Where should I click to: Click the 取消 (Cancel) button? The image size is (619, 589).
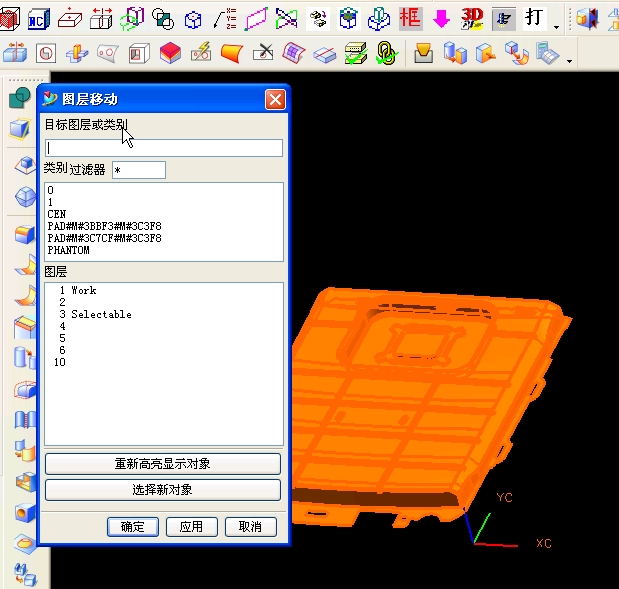click(250, 527)
